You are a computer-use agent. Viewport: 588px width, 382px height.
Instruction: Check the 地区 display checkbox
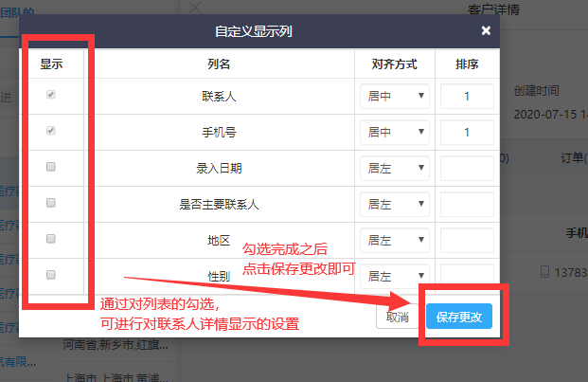(50, 239)
